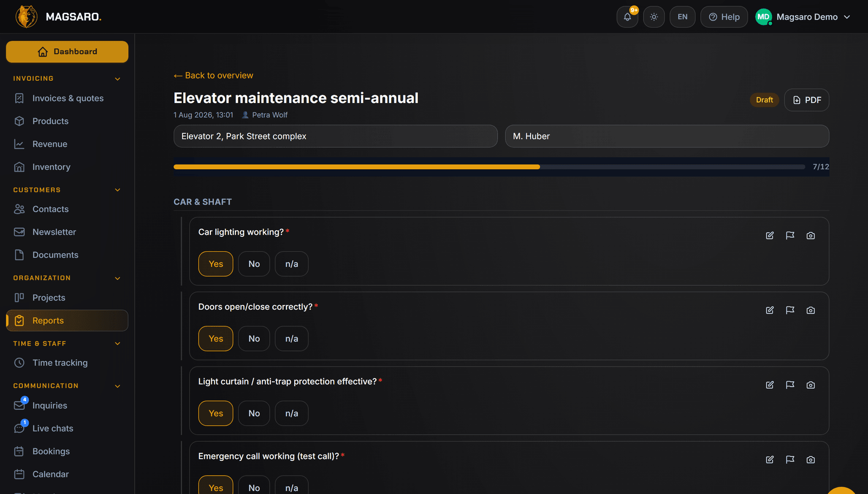Open Invoices & quotes in sidebar
This screenshot has height=494, width=868.
pyautogui.click(x=67, y=98)
